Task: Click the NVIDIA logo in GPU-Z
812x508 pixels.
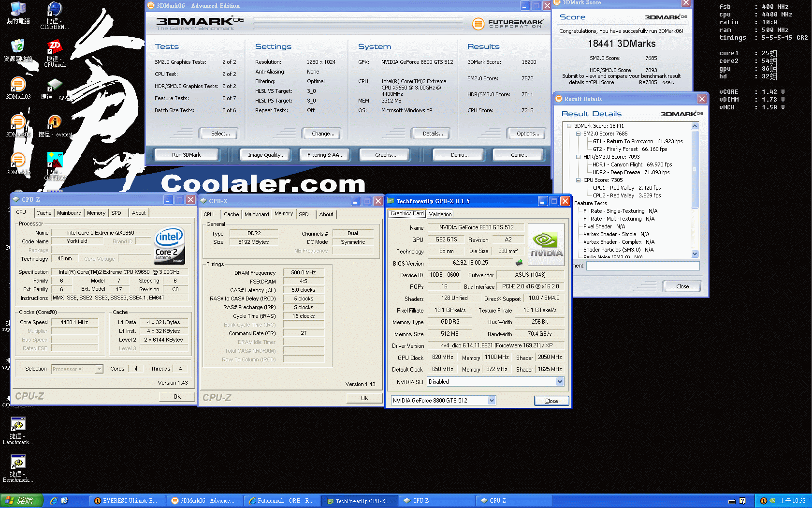Action: (x=546, y=244)
